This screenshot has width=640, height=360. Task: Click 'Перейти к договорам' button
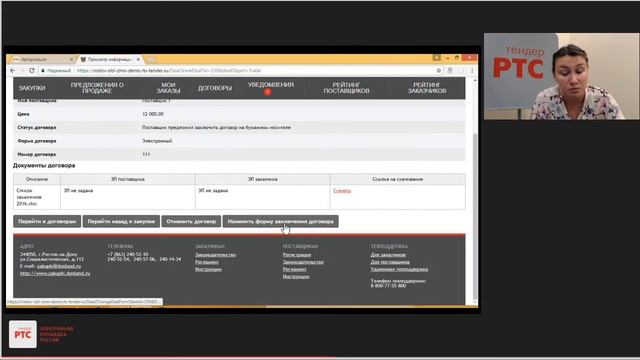pos(47,222)
